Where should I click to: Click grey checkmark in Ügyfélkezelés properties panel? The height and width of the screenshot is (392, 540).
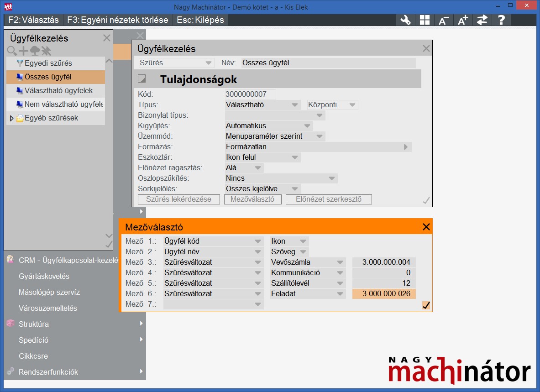click(x=426, y=200)
